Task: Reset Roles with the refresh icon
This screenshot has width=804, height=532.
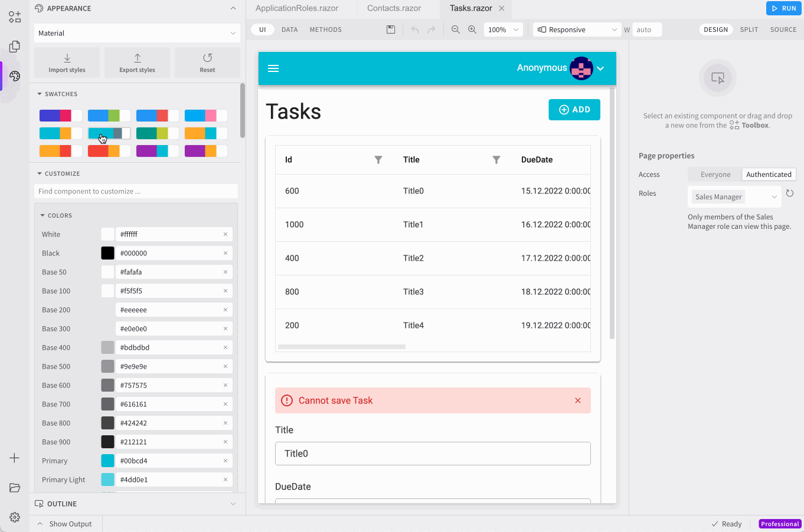Action: click(790, 193)
